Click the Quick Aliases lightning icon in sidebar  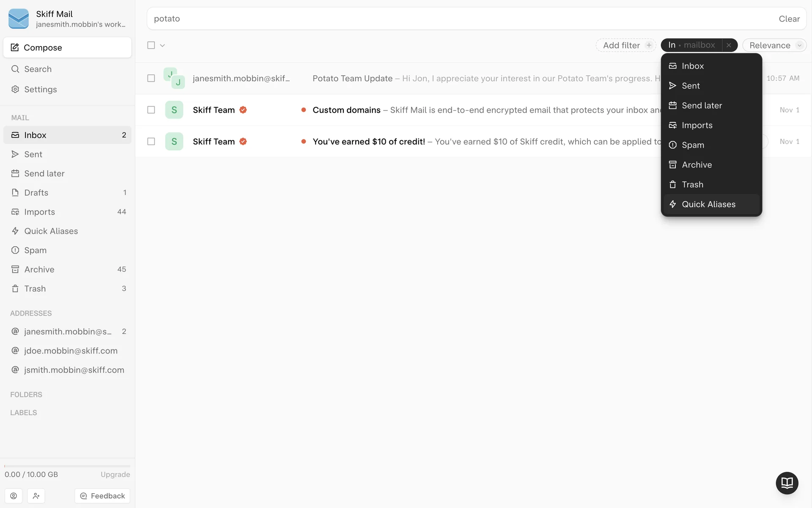coord(15,231)
